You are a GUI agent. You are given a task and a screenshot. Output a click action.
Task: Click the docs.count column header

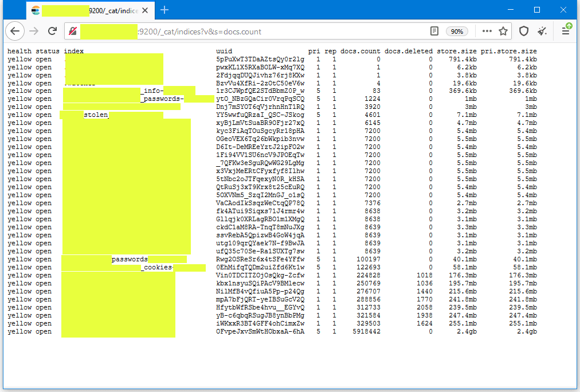coord(360,50)
